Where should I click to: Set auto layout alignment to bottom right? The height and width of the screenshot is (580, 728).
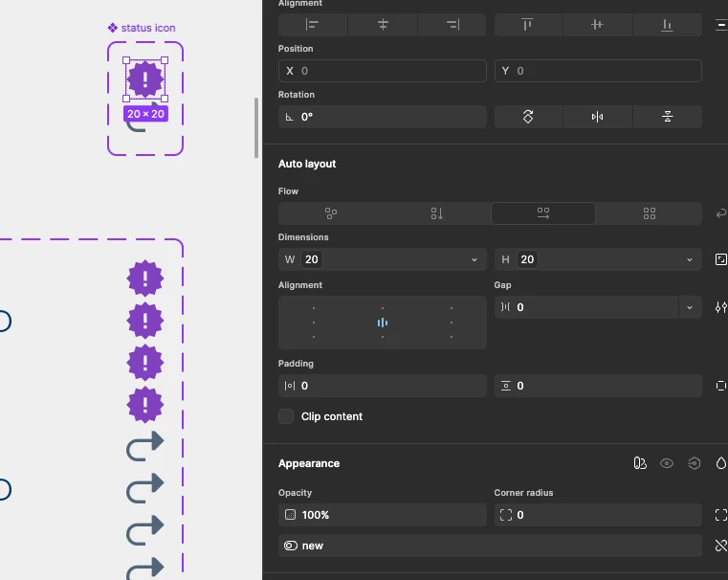452,337
